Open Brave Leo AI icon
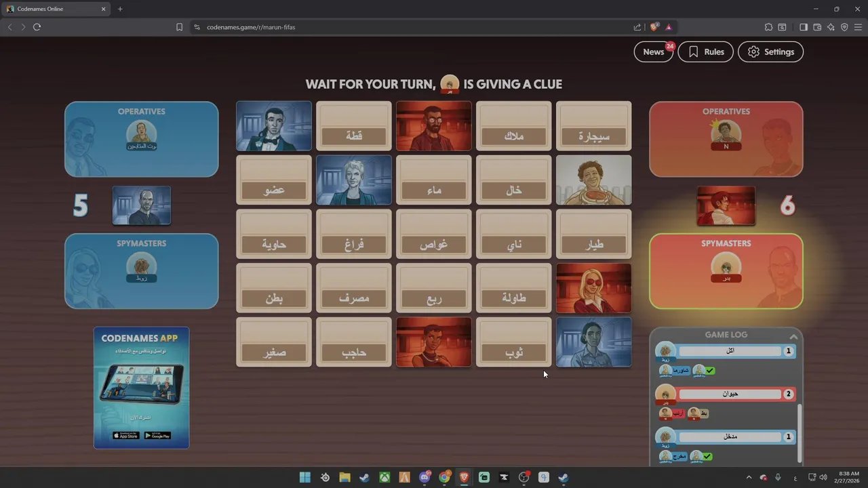 (831, 27)
